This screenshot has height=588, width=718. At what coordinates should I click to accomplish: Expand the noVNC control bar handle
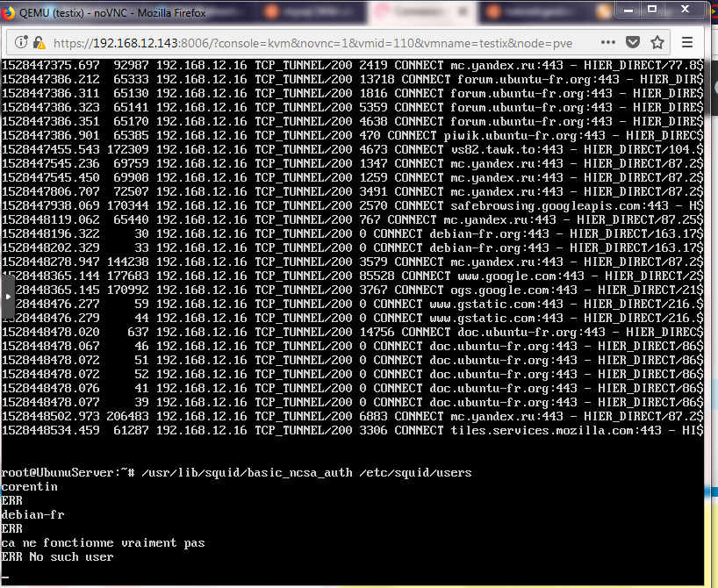[7, 297]
